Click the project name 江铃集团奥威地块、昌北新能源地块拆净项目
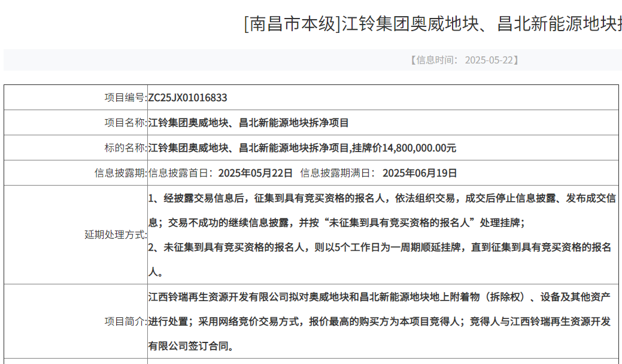The height and width of the screenshot is (364, 622). 248,123
